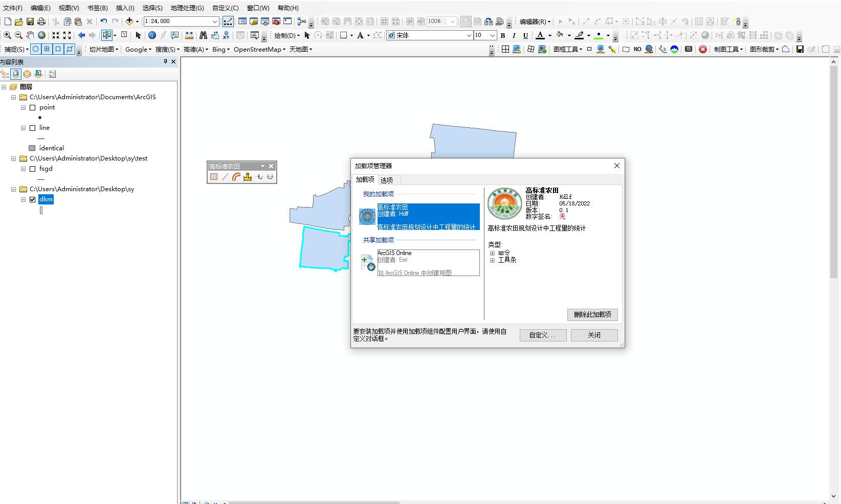The image size is (841, 504).
Task: Click List By Source icon in contents panel
Action: (x=16, y=74)
